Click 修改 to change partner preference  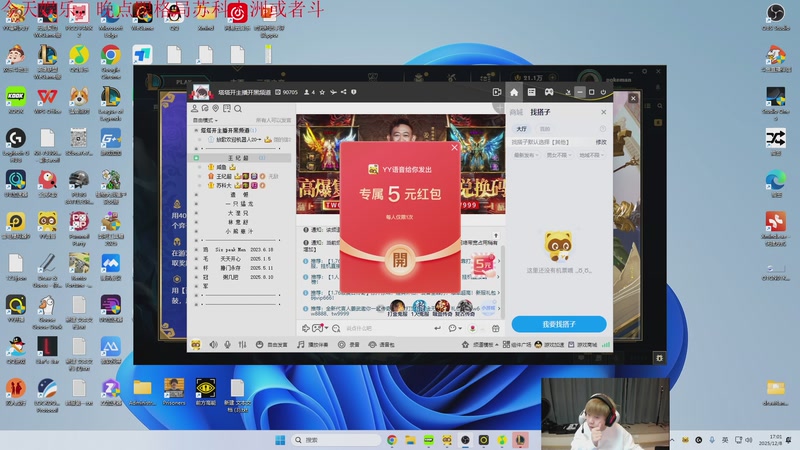click(x=601, y=142)
